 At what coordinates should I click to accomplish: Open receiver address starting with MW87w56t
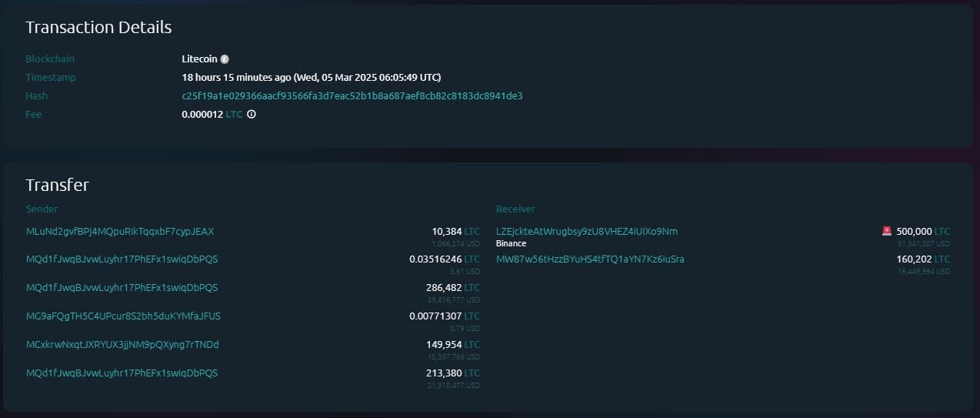pos(590,259)
